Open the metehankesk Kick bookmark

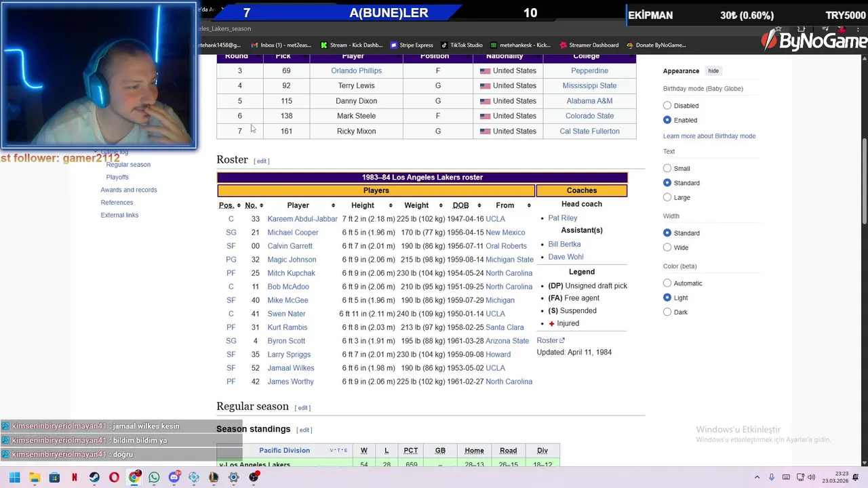coord(521,45)
